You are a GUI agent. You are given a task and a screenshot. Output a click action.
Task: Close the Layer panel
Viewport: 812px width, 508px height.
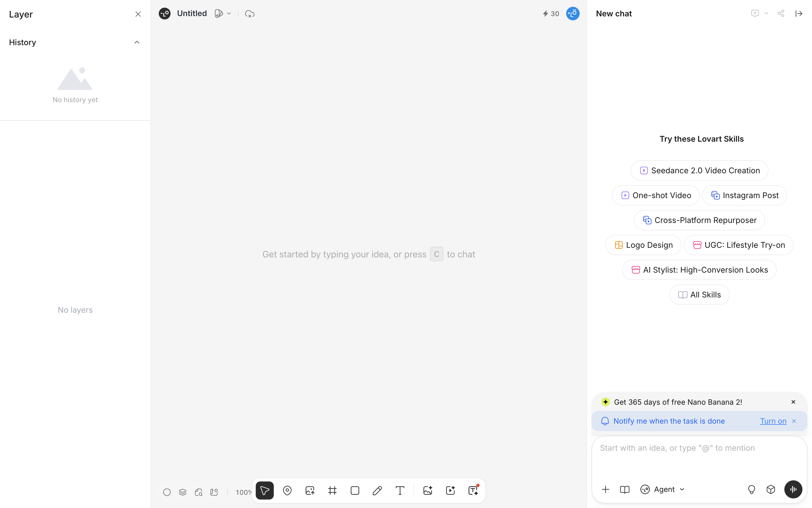click(x=138, y=14)
